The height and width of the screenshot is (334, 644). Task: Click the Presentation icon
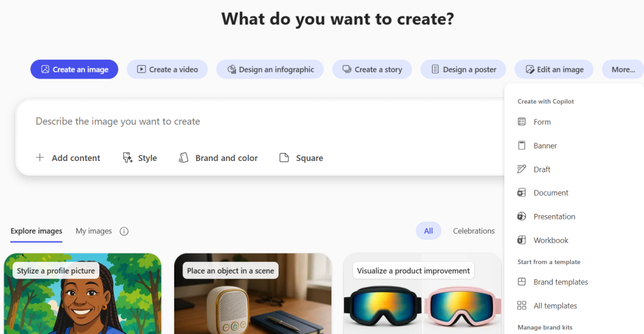tap(521, 216)
